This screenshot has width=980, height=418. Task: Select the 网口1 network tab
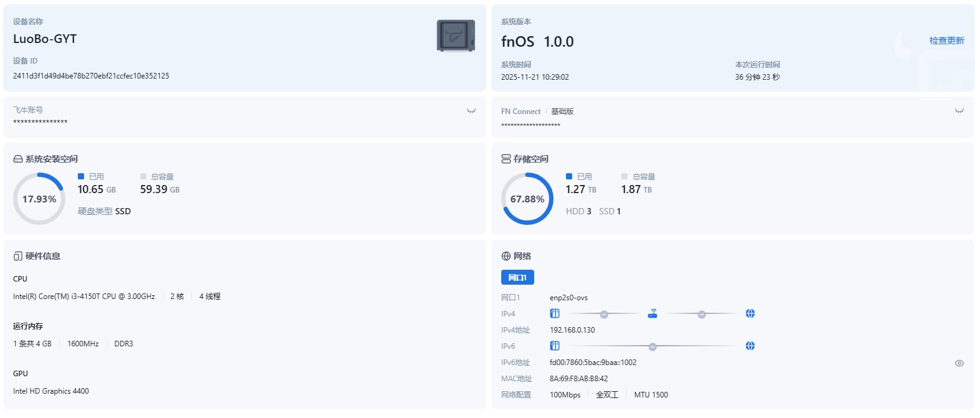point(517,277)
